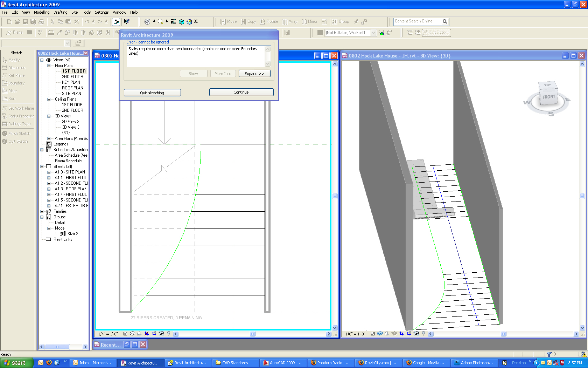Open Pandora Radio from the taskbar
Screen dimensions: 588x368
[330, 363]
